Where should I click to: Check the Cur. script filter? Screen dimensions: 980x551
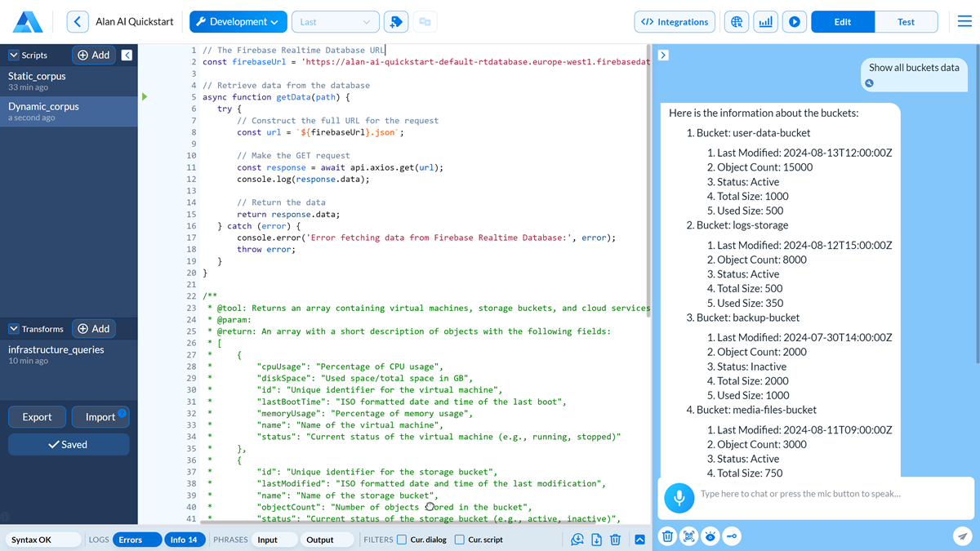click(458, 540)
